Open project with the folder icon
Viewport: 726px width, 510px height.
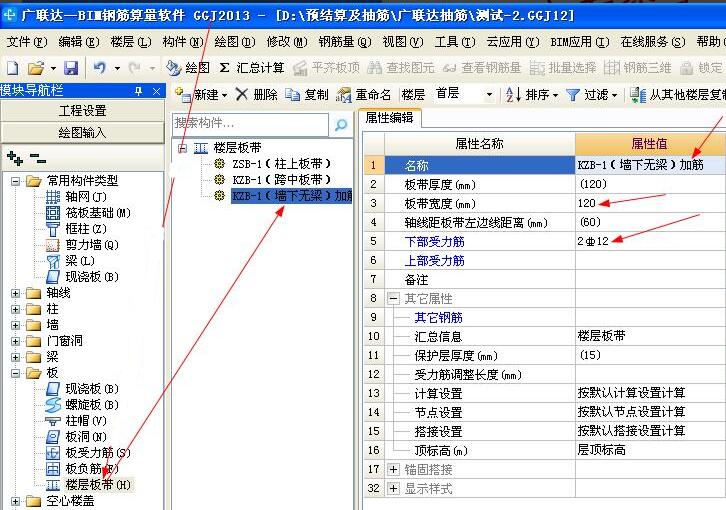[36, 68]
